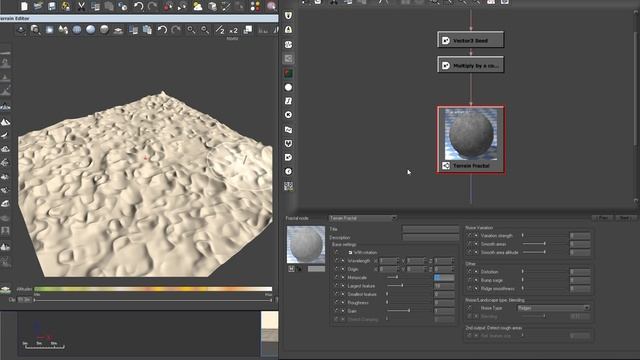Click the arrow button beside Ridge smoothness label
The image size is (640, 360).
coord(476,289)
